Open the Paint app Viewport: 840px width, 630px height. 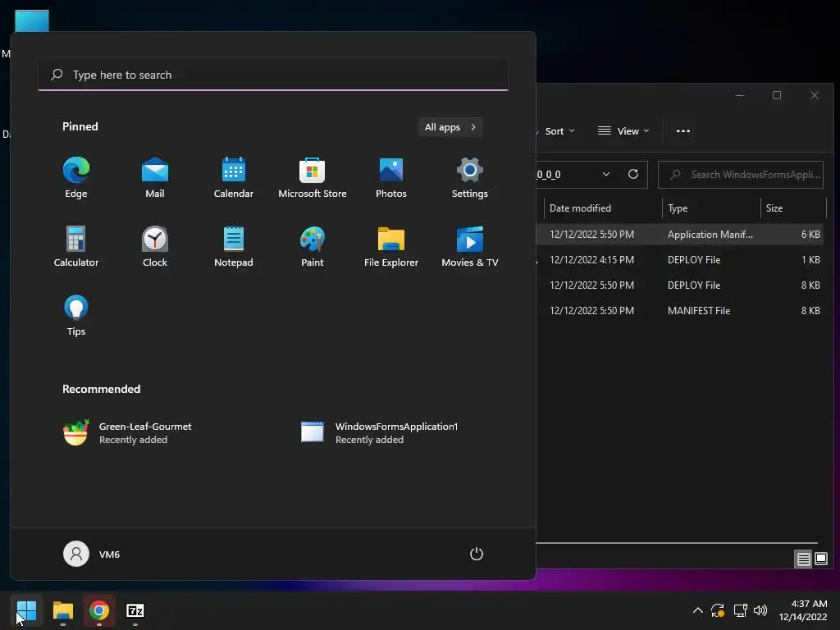point(313,247)
